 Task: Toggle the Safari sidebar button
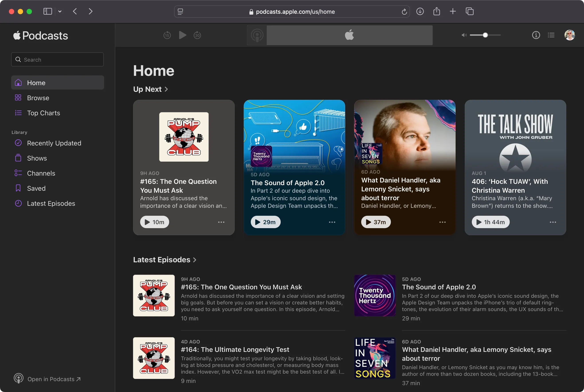click(47, 12)
